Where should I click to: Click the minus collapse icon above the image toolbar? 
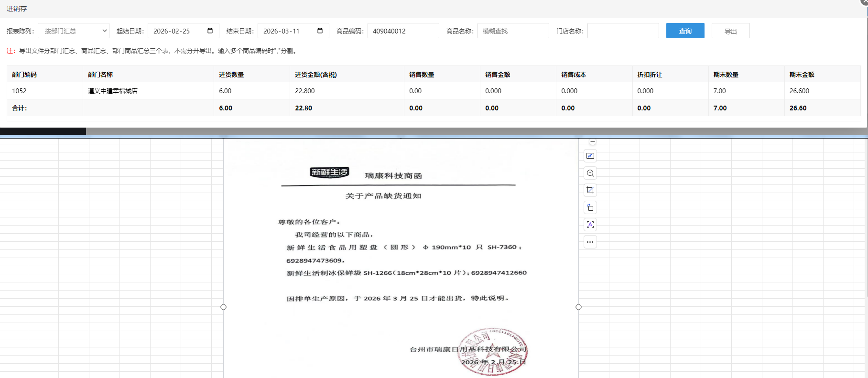[593, 142]
